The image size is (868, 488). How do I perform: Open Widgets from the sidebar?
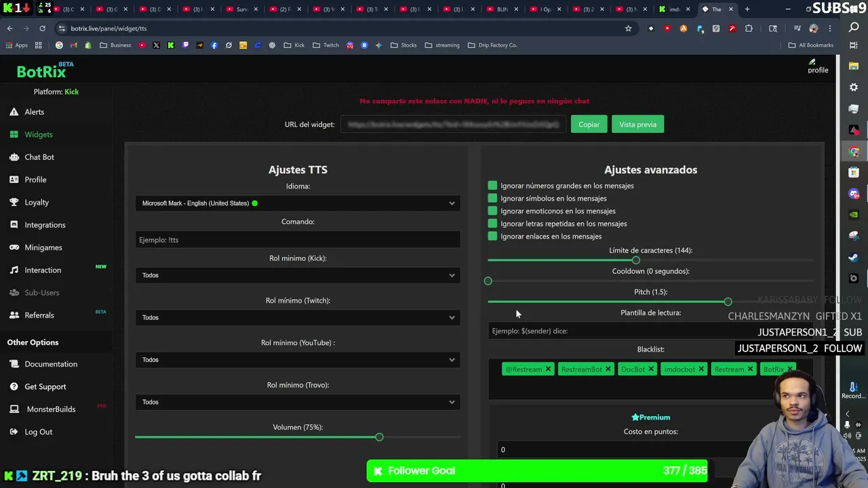click(31, 134)
